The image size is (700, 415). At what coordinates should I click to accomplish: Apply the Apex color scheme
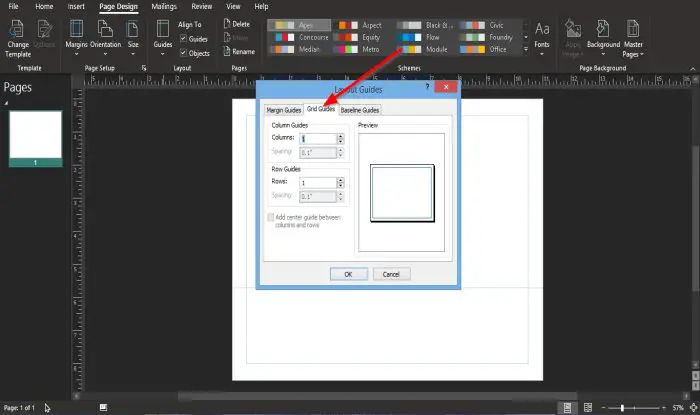point(300,25)
